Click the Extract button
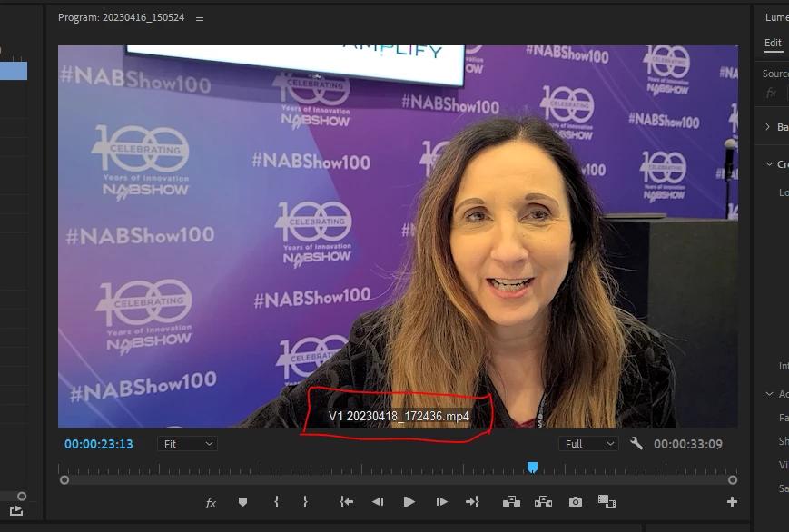Screen dimensions: 789x532 click(x=544, y=502)
